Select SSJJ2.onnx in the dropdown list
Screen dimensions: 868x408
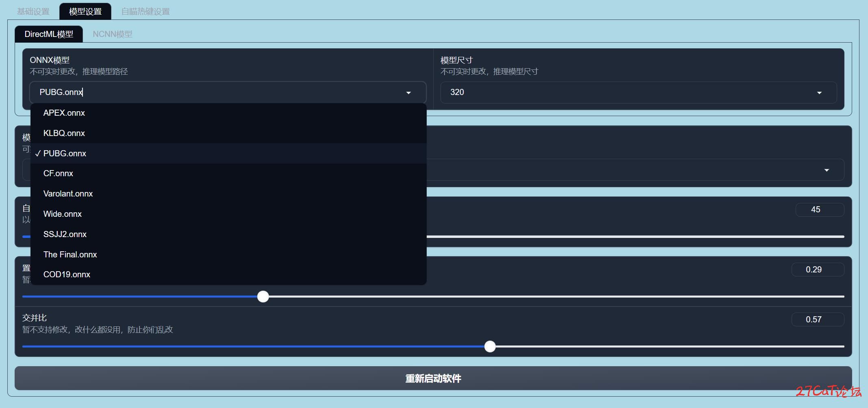(x=228, y=234)
